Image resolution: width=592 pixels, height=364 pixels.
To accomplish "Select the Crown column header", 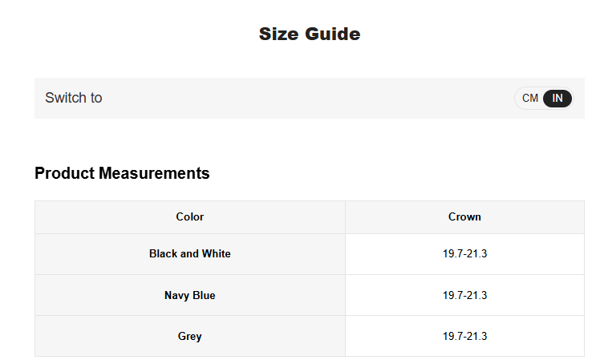I will 464,217.
